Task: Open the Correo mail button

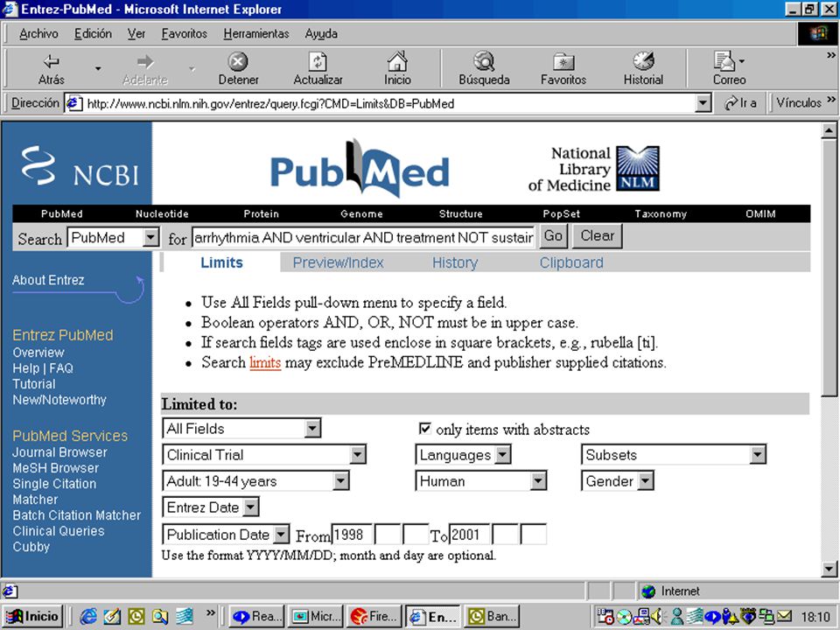Action: click(729, 68)
